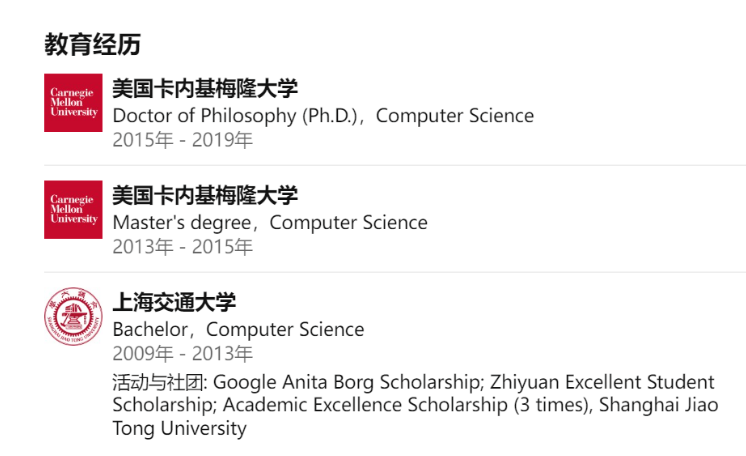Open the 上海交通大学 school name link
The width and height of the screenshot is (746, 456).
[174, 302]
